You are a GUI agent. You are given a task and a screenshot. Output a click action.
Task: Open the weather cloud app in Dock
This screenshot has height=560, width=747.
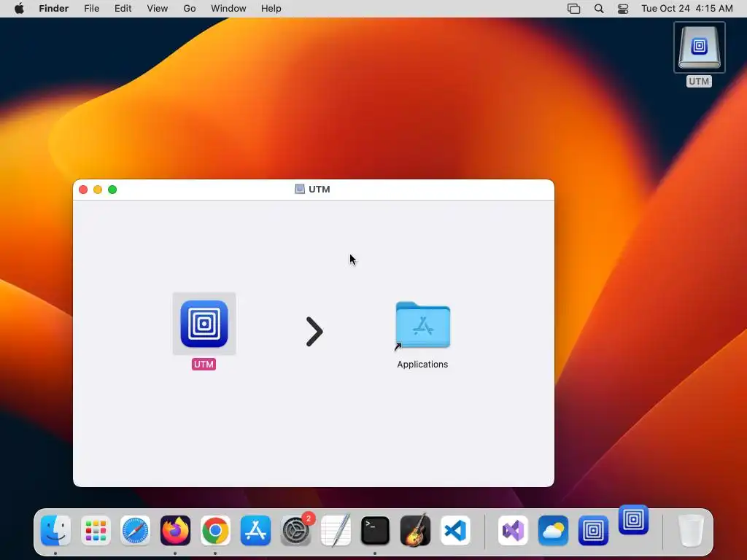553,531
